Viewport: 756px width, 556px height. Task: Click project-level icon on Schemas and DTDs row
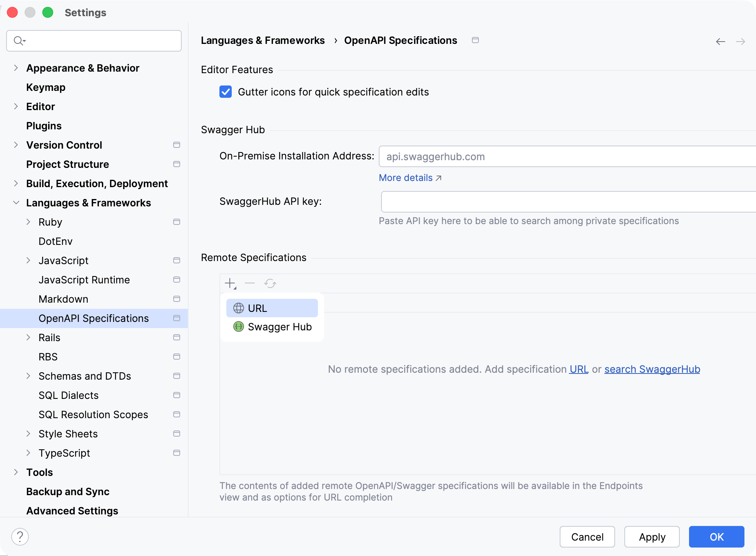click(x=177, y=376)
